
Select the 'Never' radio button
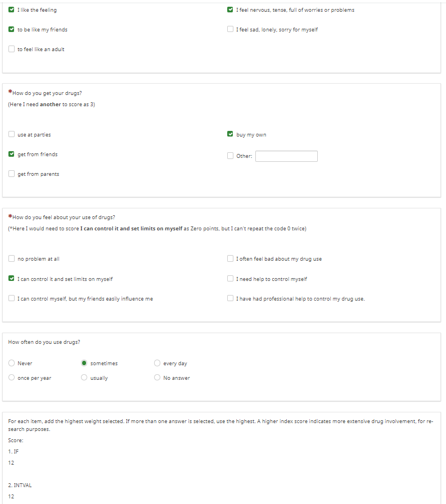click(12, 364)
